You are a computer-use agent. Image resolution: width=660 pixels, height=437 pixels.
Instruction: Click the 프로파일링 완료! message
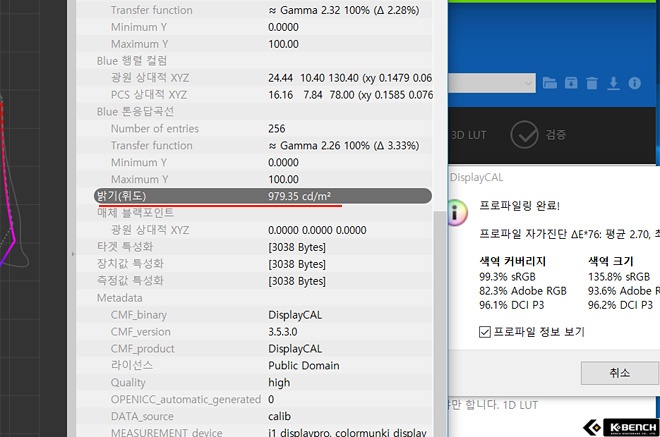tap(519, 206)
